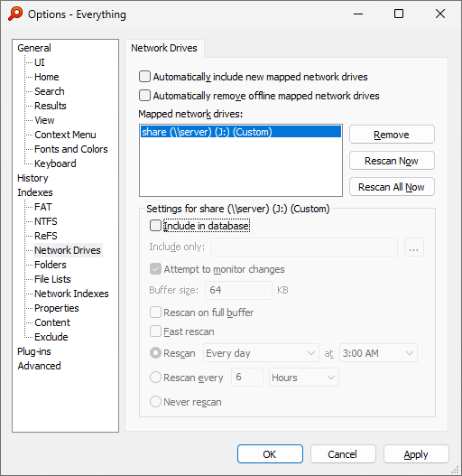Open the 3:00 AM time dropdown
This screenshot has width=462, height=476.
(378, 353)
